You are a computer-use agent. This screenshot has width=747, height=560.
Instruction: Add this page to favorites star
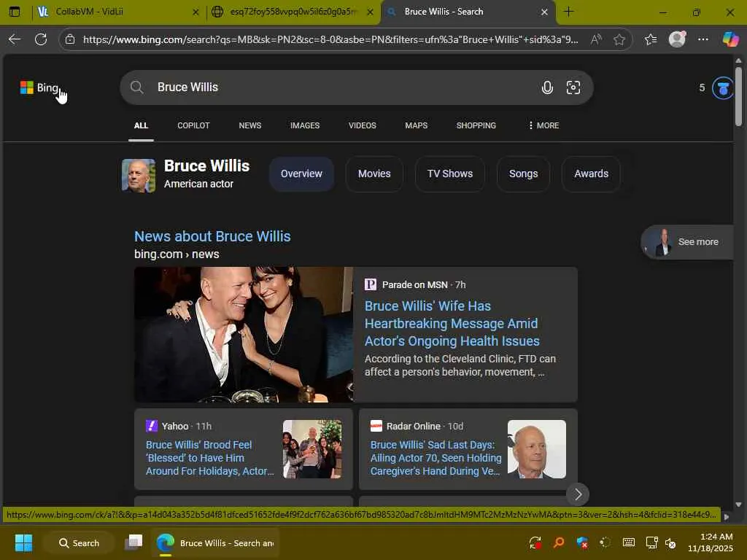pos(619,39)
